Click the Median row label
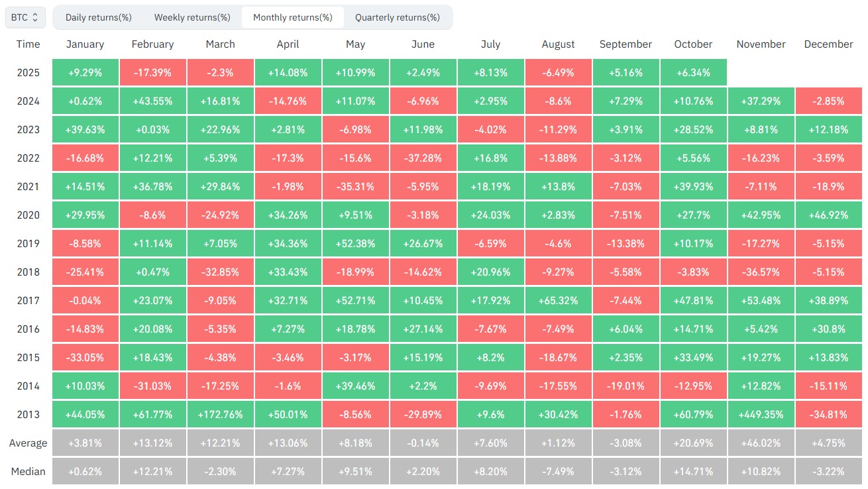This screenshot has width=868, height=489. point(28,472)
